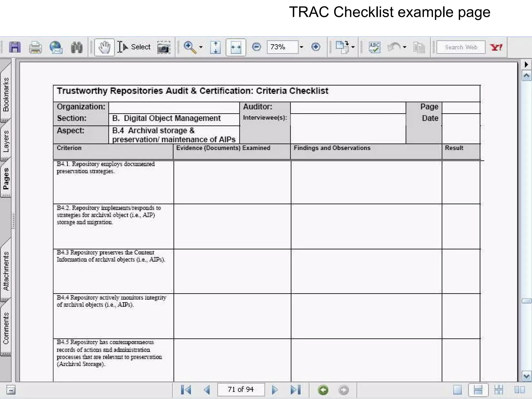Activate the Select text tool
532x399 pixels.
point(134,47)
